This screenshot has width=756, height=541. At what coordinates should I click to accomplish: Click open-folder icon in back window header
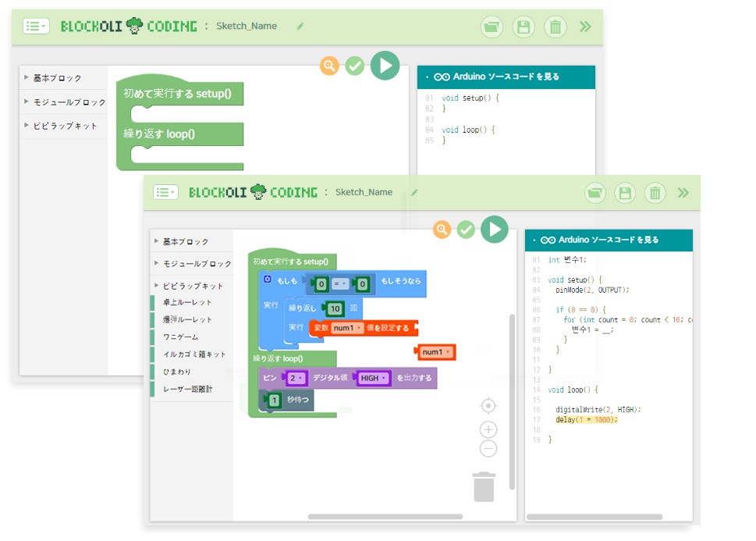[492, 27]
